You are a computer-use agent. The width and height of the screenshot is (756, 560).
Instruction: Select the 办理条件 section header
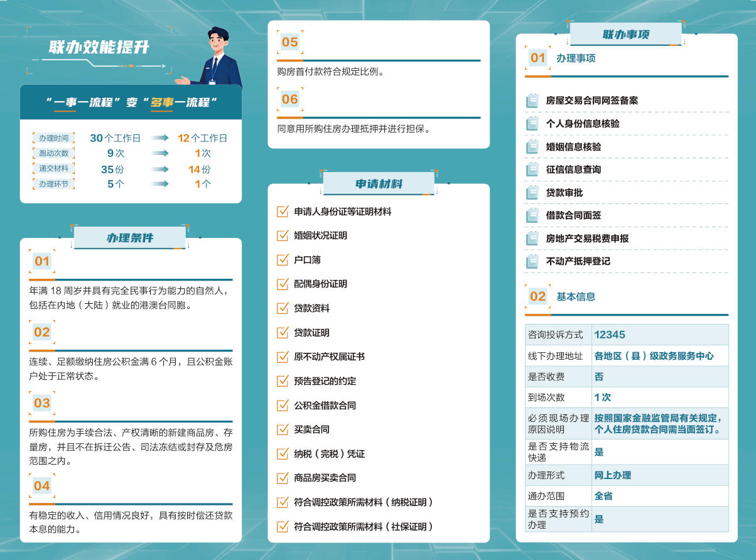click(130, 238)
